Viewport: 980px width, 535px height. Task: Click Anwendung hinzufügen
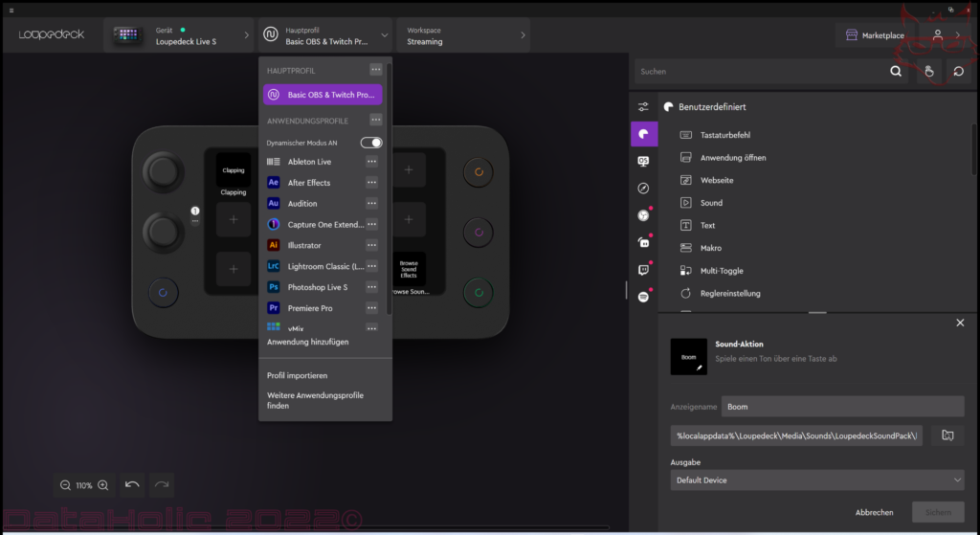coord(307,342)
